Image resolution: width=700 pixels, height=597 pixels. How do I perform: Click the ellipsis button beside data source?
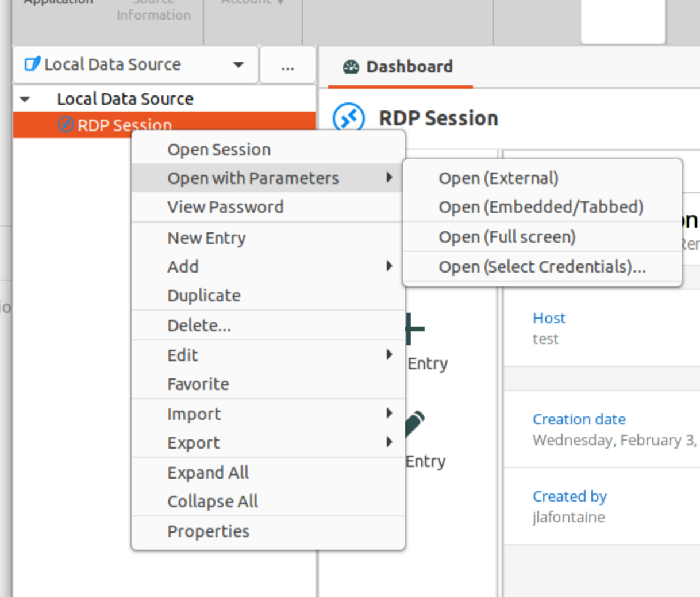click(287, 65)
